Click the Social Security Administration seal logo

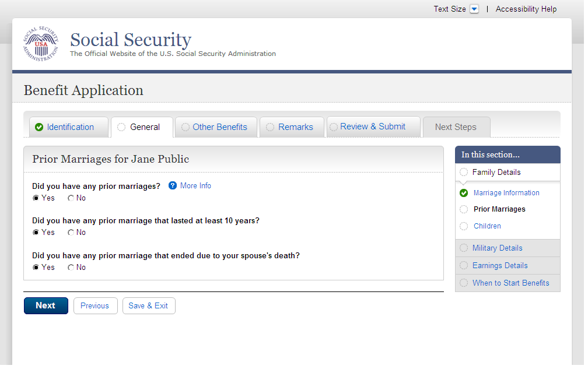point(41,44)
